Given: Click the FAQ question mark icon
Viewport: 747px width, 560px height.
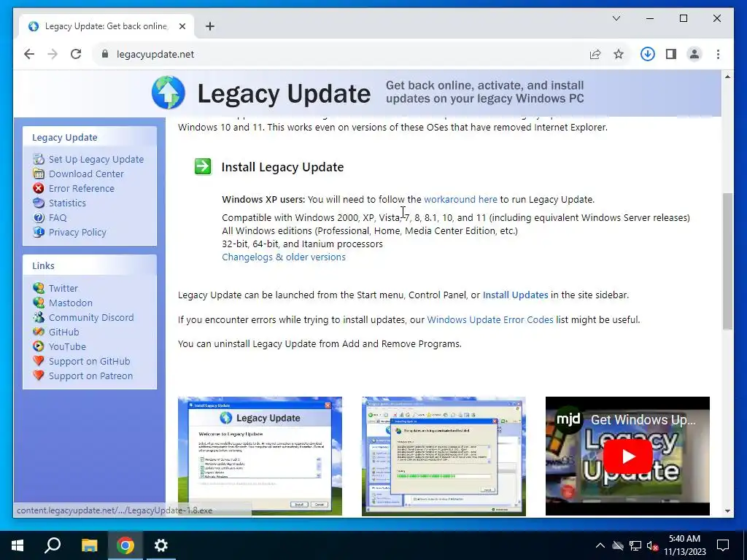Looking at the screenshot, I should point(39,217).
